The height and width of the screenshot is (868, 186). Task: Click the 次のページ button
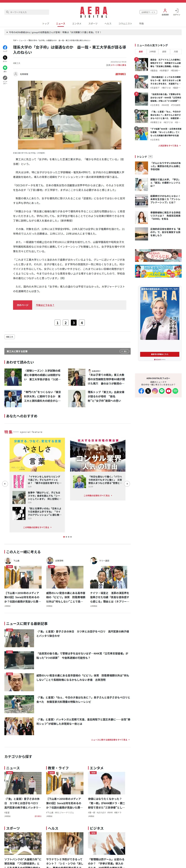23,305
